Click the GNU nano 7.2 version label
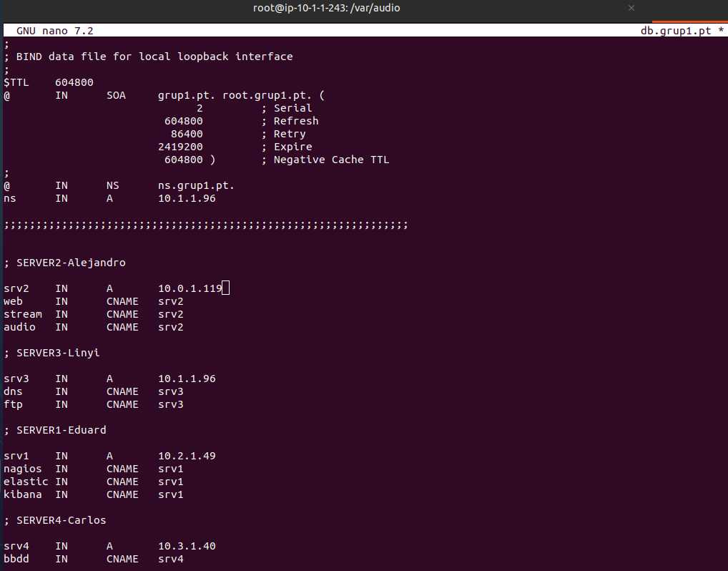This screenshot has height=571, width=728. click(x=54, y=31)
